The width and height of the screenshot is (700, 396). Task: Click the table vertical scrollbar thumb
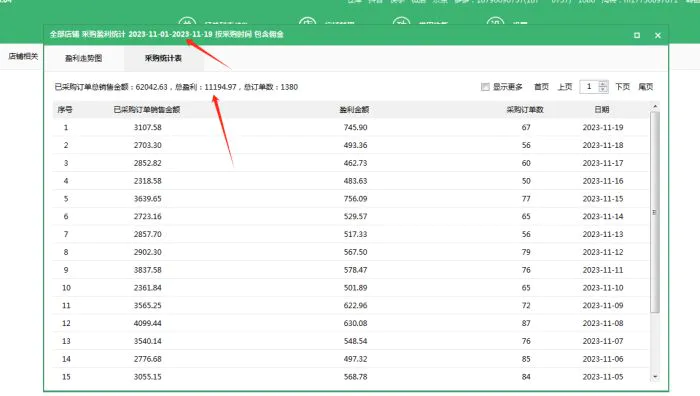click(655, 212)
